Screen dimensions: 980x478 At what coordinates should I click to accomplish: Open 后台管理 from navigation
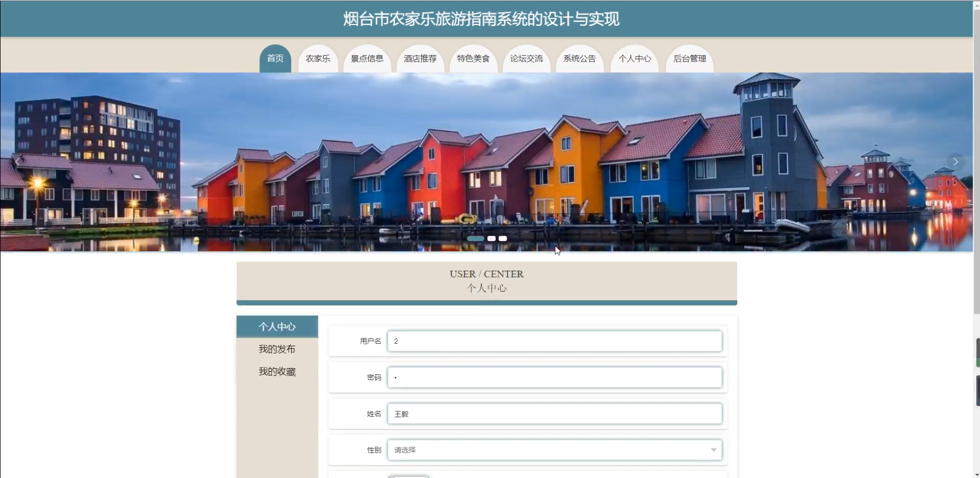tap(690, 58)
